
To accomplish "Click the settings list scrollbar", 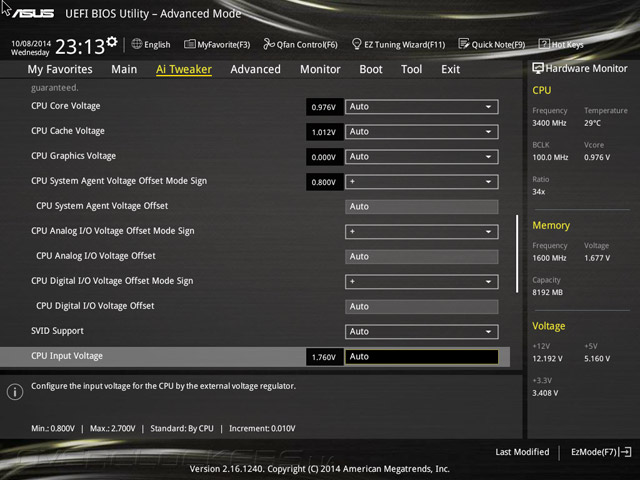I will tap(517, 254).
